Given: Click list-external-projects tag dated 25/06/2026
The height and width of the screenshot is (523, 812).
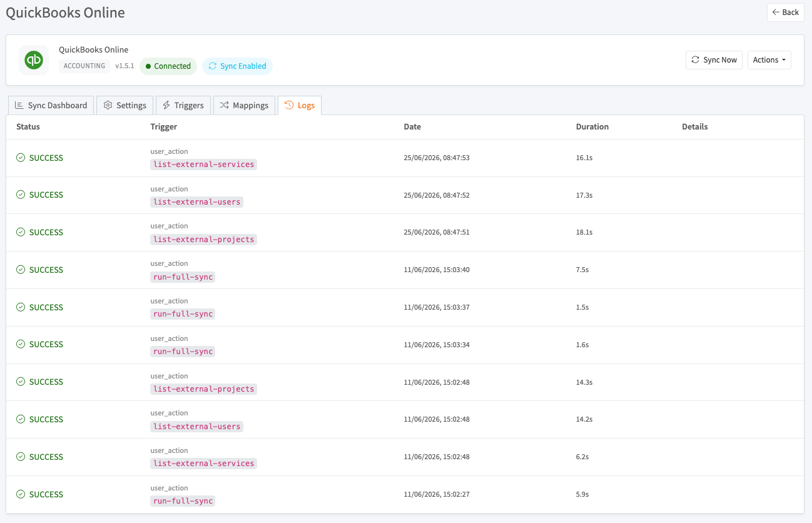Looking at the screenshot, I should 204,240.
